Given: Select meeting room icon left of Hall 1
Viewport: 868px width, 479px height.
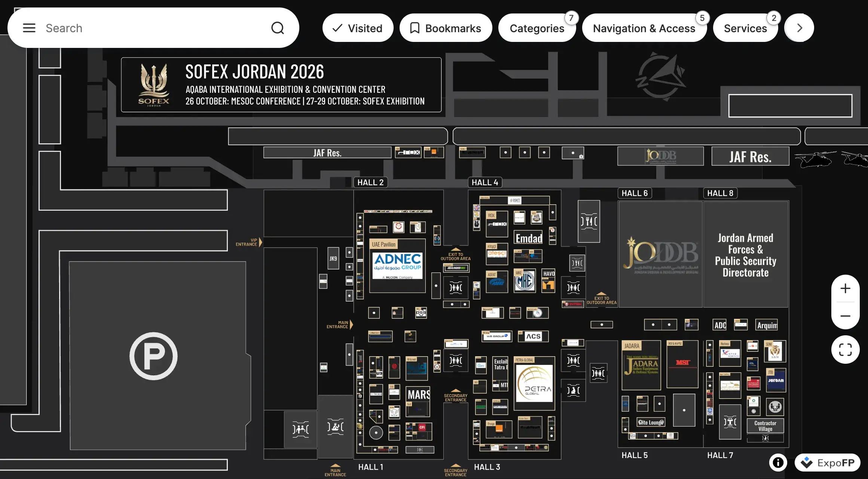Looking at the screenshot, I should 300,429.
